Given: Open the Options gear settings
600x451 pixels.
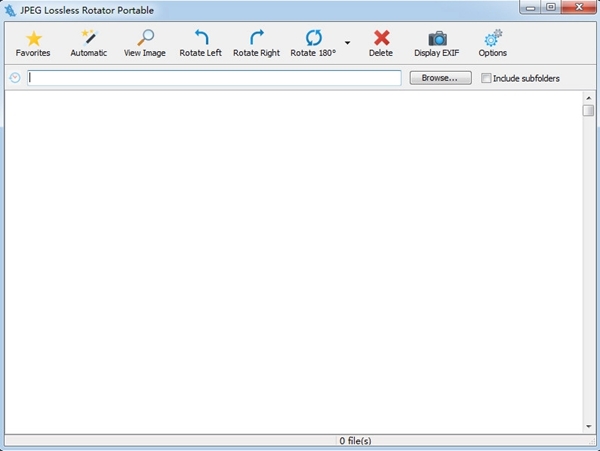Looking at the screenshot, I should [x=493, y=39].
